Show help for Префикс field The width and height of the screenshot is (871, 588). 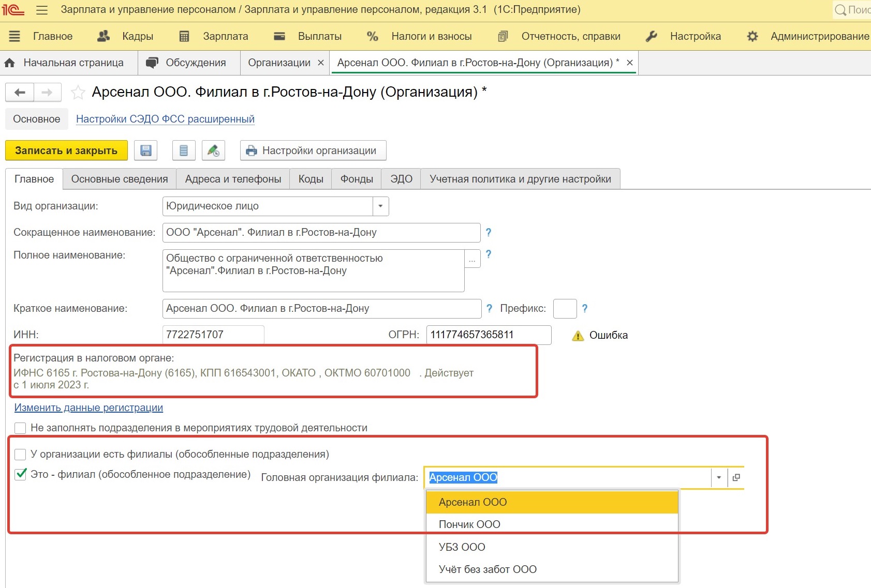click(585, 308)
